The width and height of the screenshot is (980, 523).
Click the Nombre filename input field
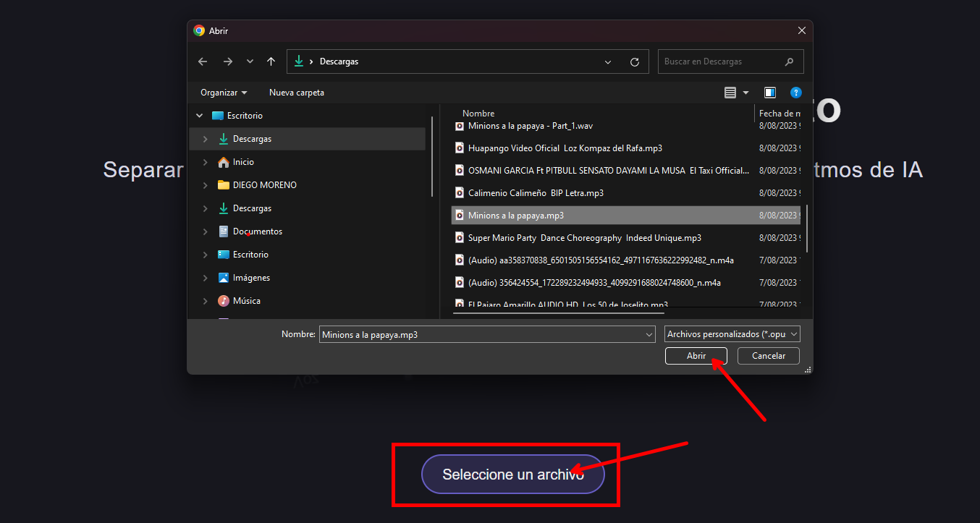click(481, 335)
